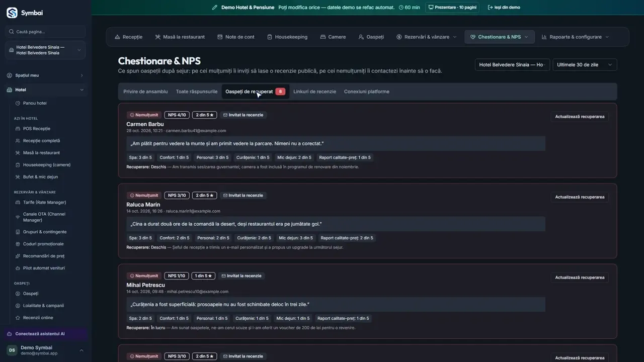Click the Symbai logo icon
The height and width of the screenshot is (362, 644).
(12, 13)
